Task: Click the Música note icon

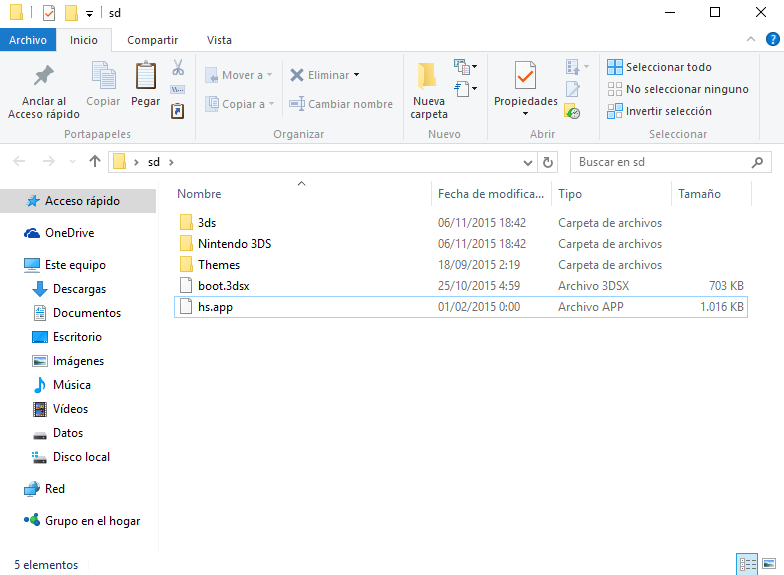Action: [x=40, y=385]
